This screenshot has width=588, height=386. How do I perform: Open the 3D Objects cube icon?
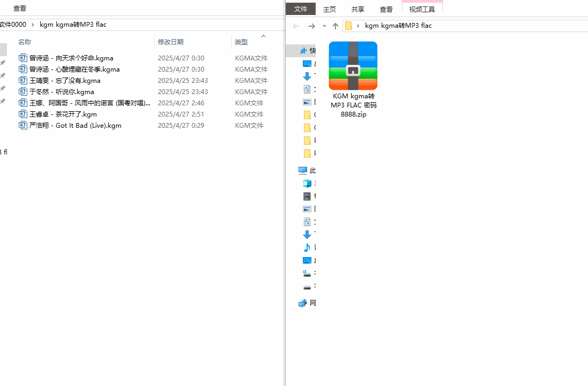click(307, 183)
